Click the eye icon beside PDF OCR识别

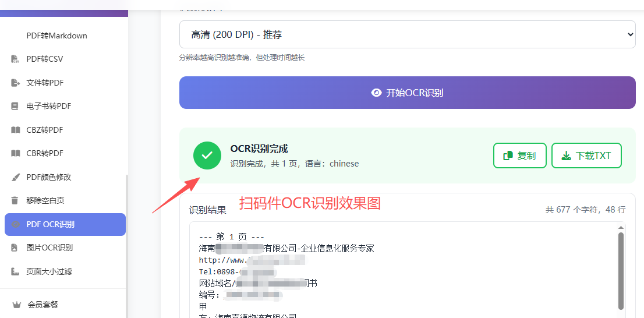click(x=16, y=225)
